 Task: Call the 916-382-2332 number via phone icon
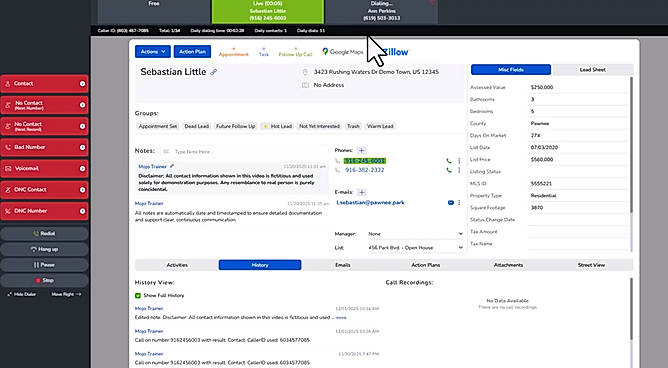(x=449, y=170)
